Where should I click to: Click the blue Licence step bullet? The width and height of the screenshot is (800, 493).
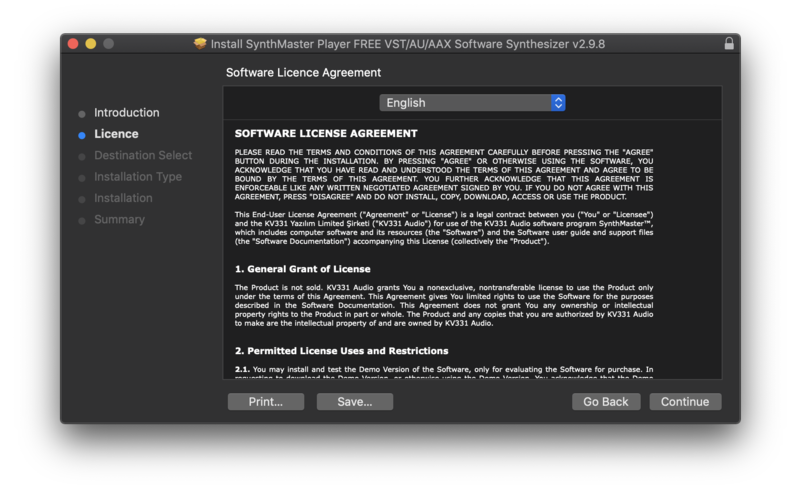coord(82,135)
